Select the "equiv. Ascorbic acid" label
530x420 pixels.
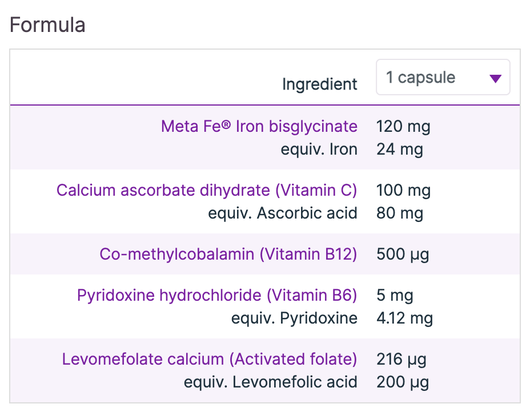click(283, 213)
